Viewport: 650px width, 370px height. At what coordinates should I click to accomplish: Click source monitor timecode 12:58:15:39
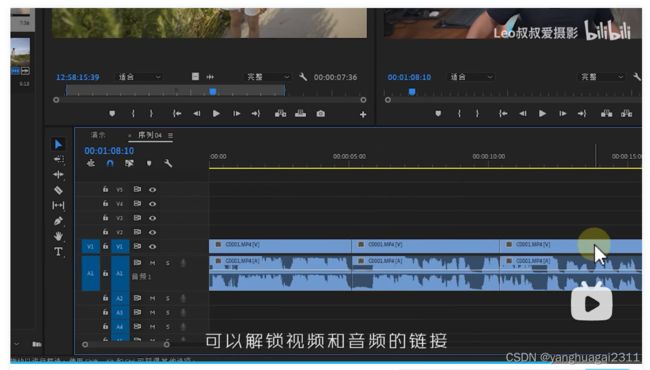coord(78,77)
